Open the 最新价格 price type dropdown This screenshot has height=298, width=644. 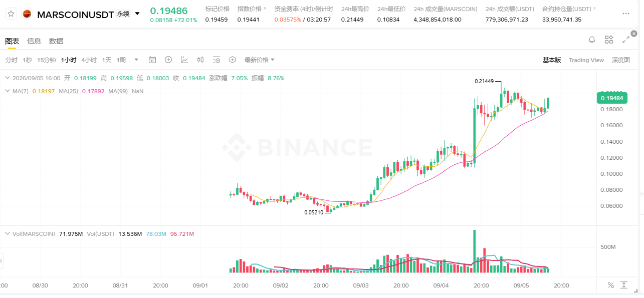coord(260,60)
